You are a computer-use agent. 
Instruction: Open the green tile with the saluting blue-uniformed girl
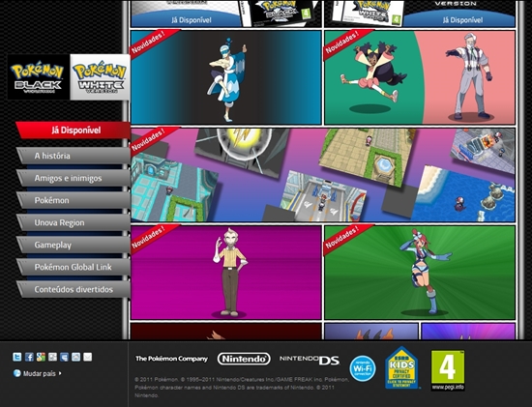point(420,273)
